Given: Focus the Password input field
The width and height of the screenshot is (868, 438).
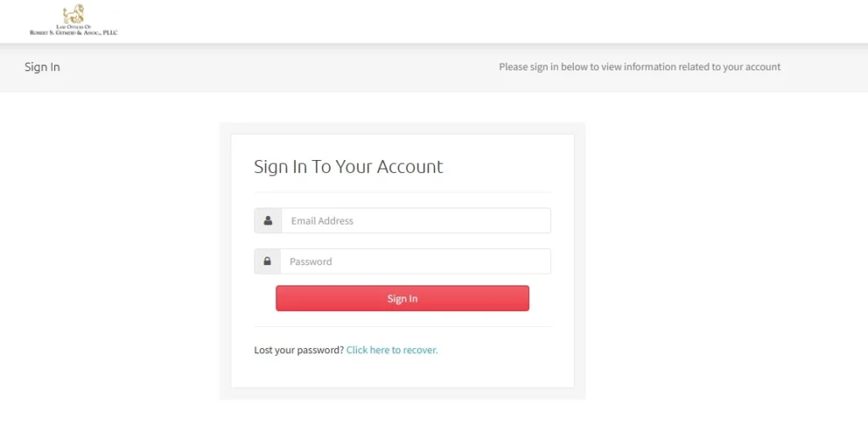Looking at the screenshot, I should [415, 261].
